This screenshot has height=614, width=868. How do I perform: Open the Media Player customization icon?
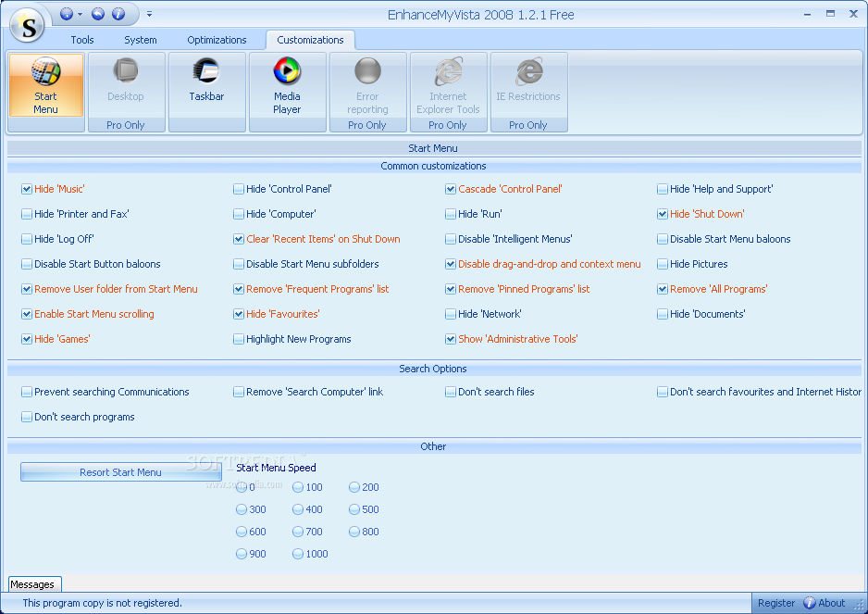pyautogui.click(x=287, y=92)
